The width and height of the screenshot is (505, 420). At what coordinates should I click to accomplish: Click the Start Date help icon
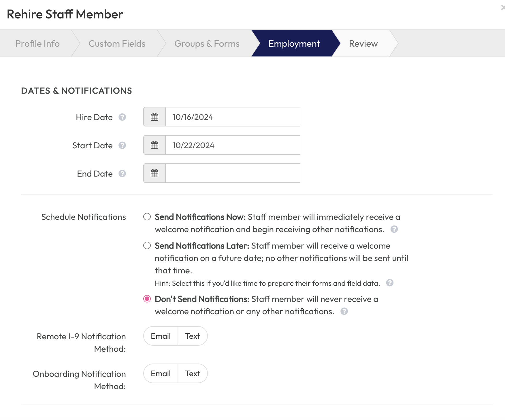coord(122,145)
